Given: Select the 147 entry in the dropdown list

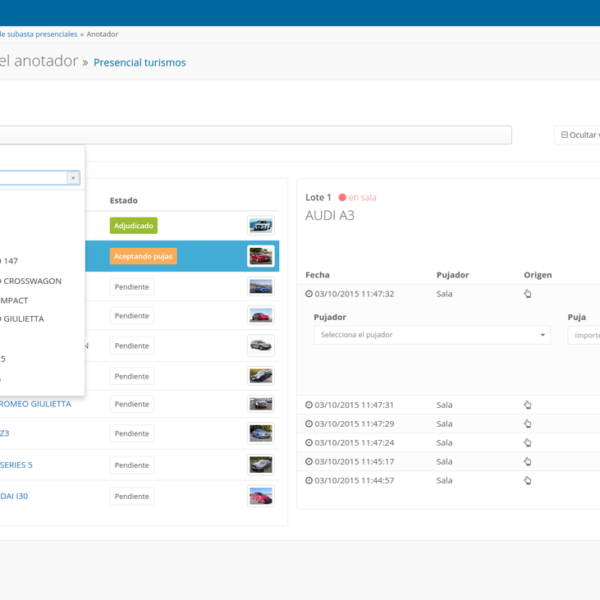Looking at the screenshot, I should (10, 261).
